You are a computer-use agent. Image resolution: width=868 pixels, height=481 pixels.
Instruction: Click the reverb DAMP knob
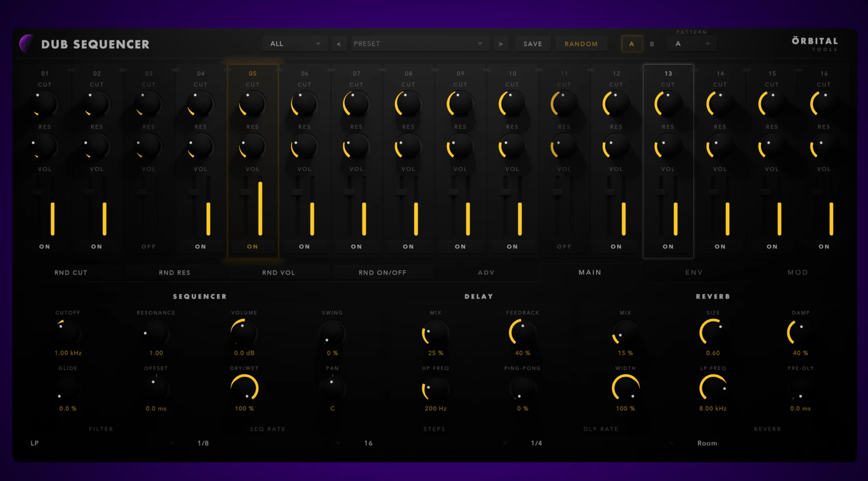801,332
